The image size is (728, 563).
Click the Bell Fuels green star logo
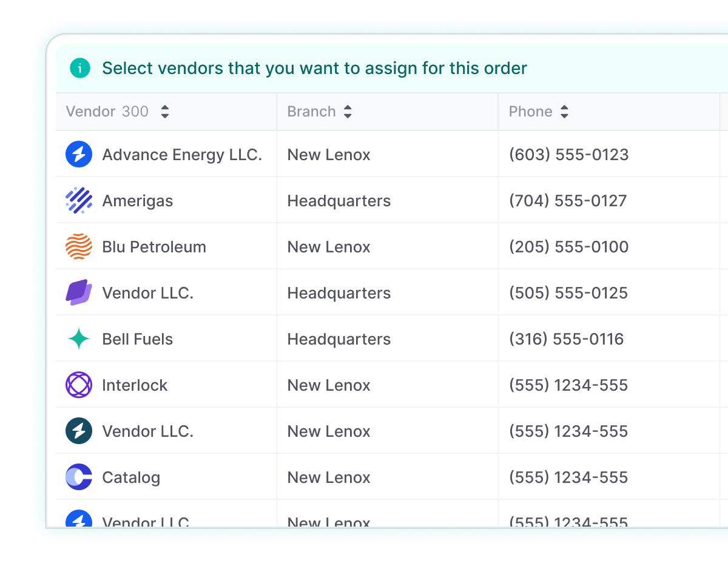click(x=79, y=339)
